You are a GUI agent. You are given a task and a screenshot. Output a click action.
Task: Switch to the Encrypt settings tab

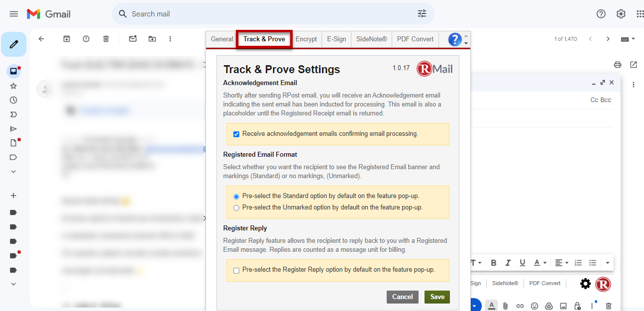click(x=306, y=39)
